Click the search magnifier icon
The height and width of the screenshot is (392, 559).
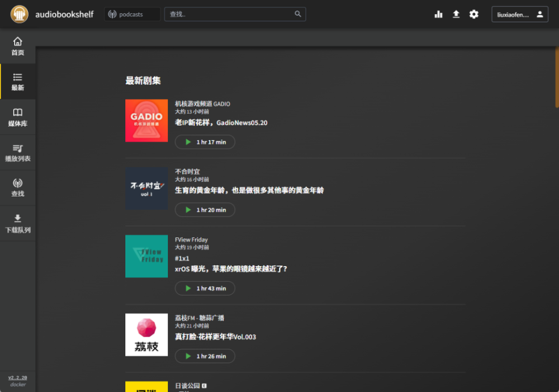pyautogui.click(x=298, y=14)
